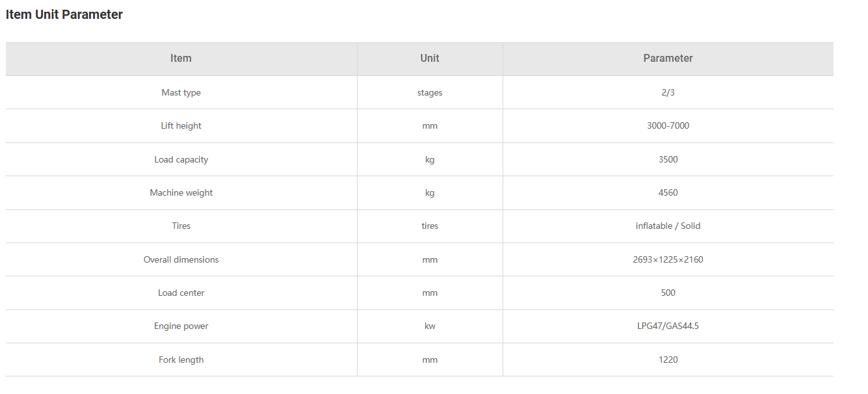Click the Overall dimensions label
The height and width of the screenshot is (394, 868).
click(181, 259)
